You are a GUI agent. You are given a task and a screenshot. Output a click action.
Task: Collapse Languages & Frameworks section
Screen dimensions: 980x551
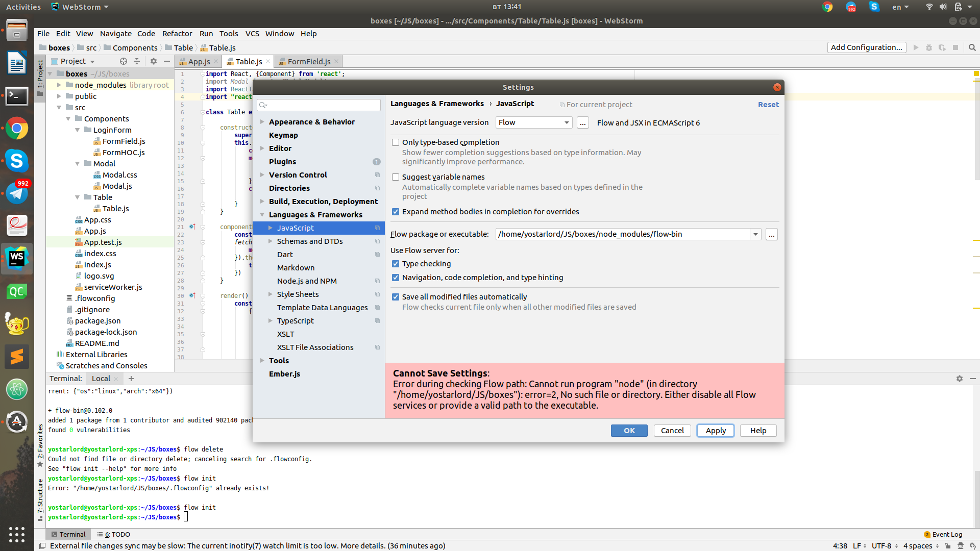point(262,215)
